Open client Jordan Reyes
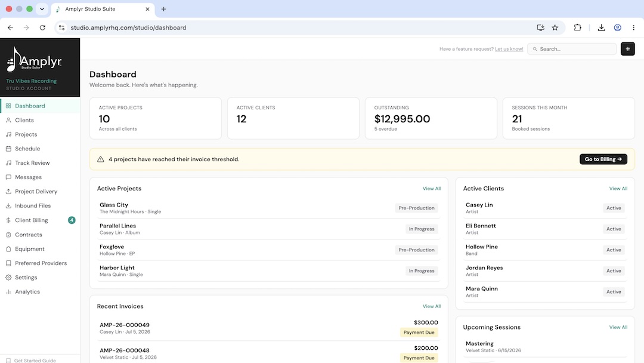The image size is (644, 363). pos(545,270)
